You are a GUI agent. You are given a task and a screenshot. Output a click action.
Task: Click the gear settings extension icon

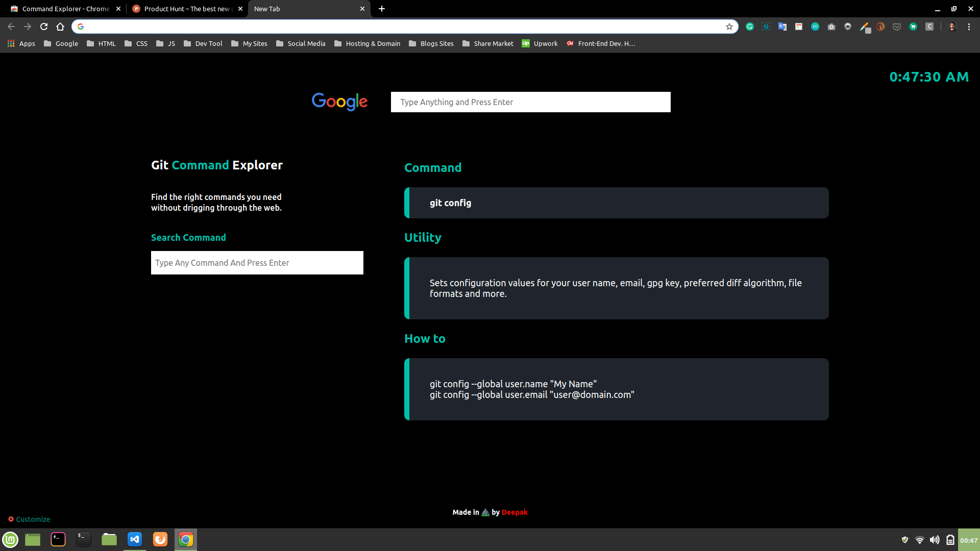pyautogui.click(x=847, y=27)
